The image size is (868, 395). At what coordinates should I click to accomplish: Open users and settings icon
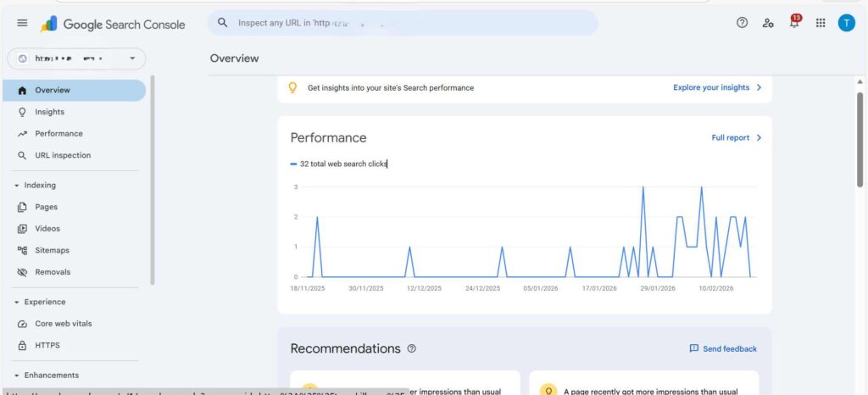coord(768,23)
